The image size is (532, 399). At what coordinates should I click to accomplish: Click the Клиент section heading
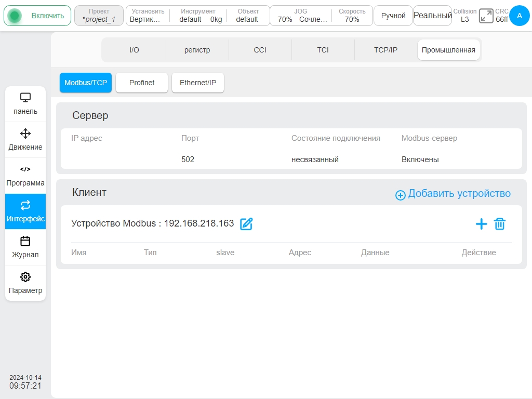[x=89, y=192]
